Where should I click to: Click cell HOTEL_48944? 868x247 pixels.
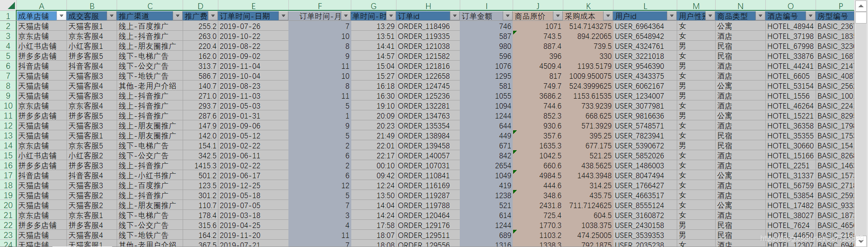(791, 26)
